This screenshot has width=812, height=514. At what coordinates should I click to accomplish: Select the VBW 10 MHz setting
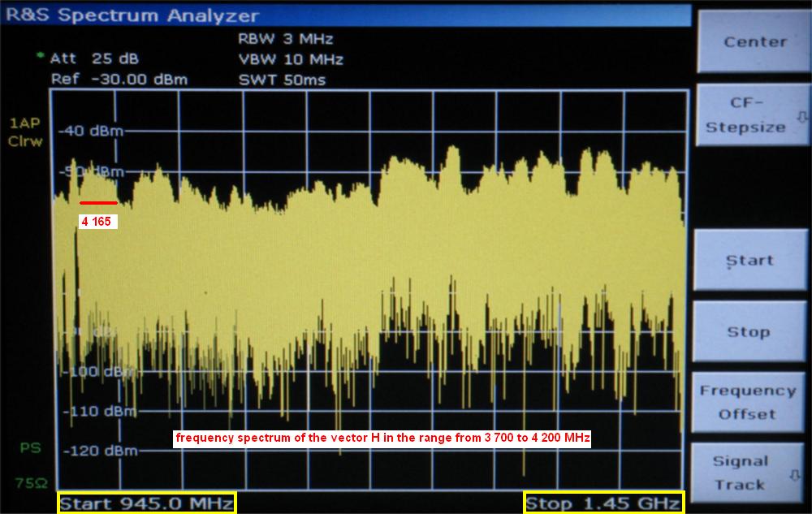pyautogui.click(x=290, y=59)
